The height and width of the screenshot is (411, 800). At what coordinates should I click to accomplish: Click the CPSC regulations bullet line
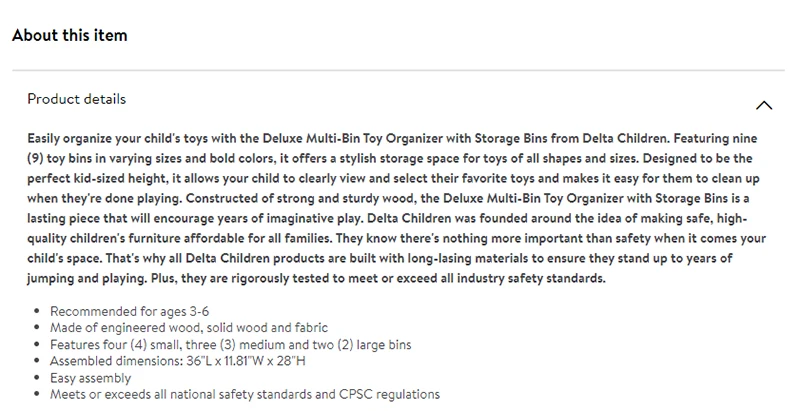tap(245, 395)
